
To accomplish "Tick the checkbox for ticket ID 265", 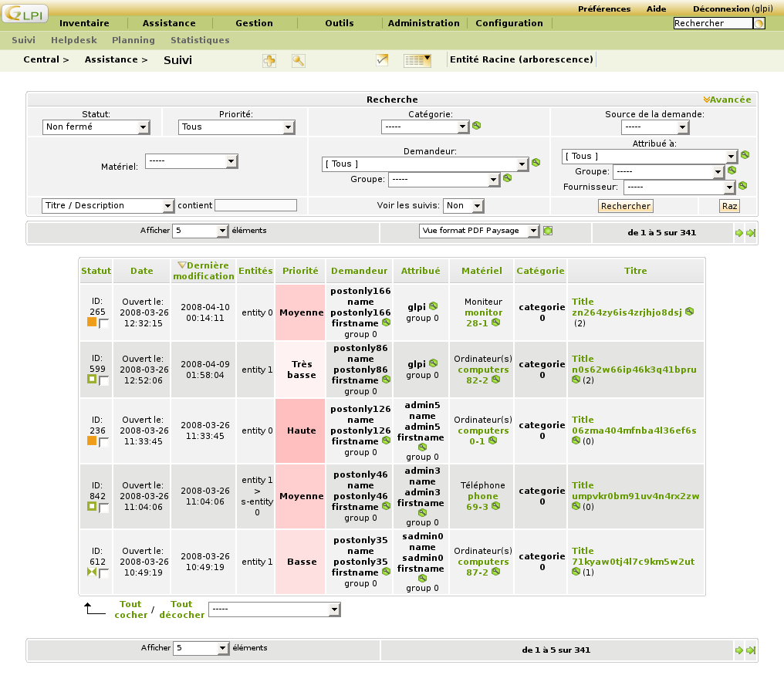I will coord(103,323).
